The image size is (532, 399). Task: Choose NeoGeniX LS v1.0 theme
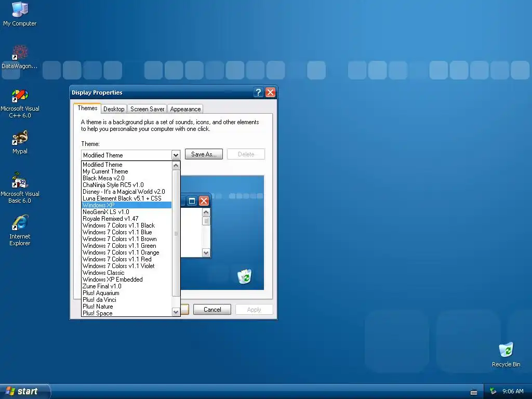(127, 212)
